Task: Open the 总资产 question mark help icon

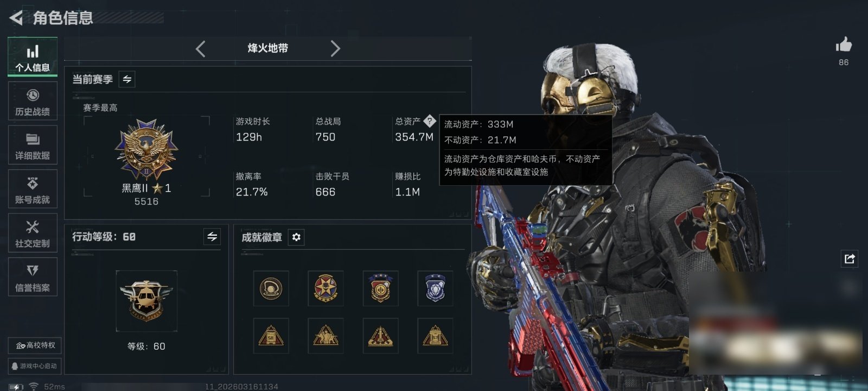Action: (x=430, y=121)
